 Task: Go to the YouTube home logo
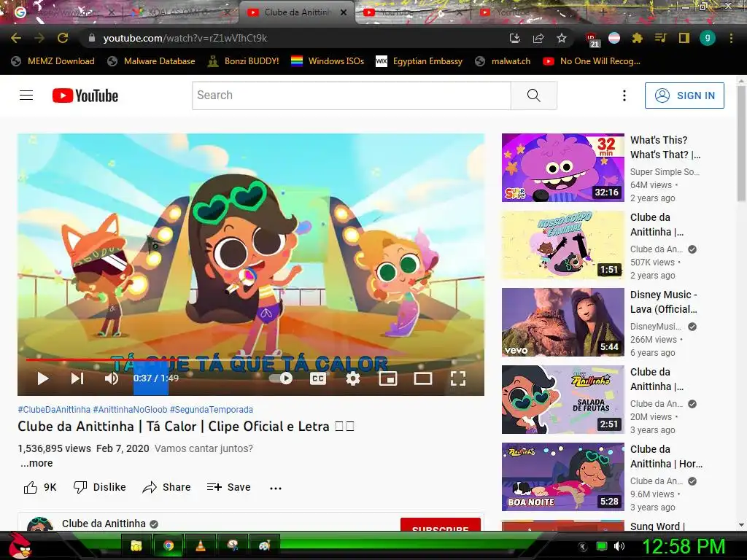click(85, 96)
